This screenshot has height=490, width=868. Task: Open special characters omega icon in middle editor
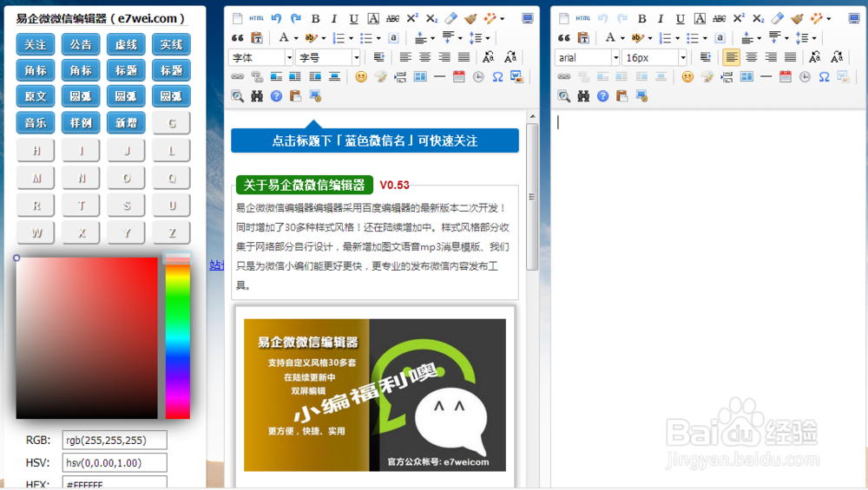(x=497, y=77)
